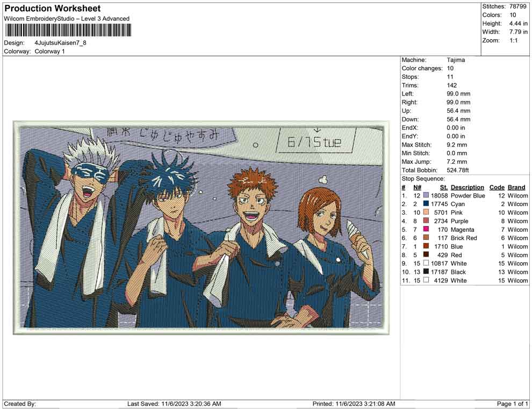Viewport: 532px width, 409px height.
Task: Click the Powder Blue color swatch
Action: click(426, 195)
